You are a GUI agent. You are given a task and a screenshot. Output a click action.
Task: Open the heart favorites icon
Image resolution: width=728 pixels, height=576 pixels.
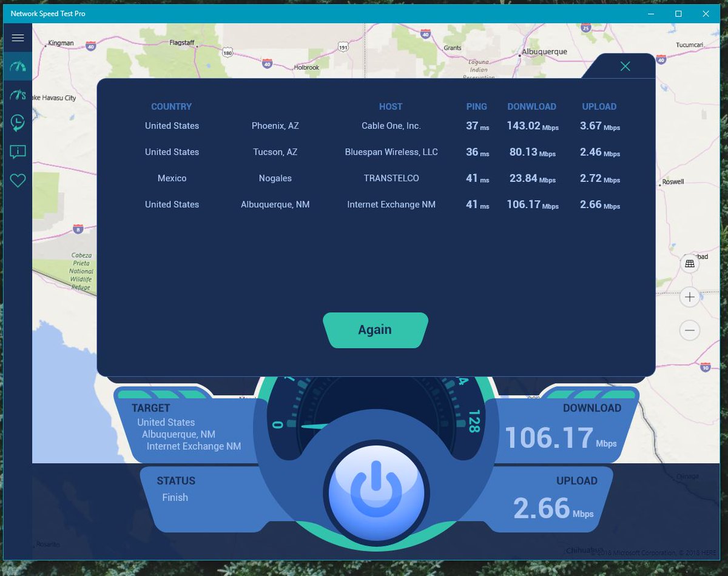point(18,180)
